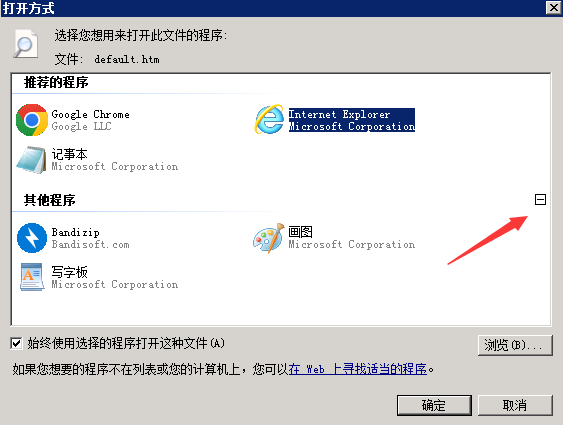Select the 写字板 WordPad icon
This screenshot has width=563, height=425.
click(32, 277)
